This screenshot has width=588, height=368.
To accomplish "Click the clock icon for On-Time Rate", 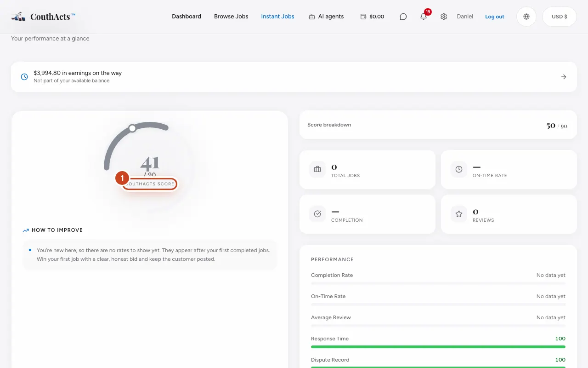I will pyautogui.click(x=459, y=169).
